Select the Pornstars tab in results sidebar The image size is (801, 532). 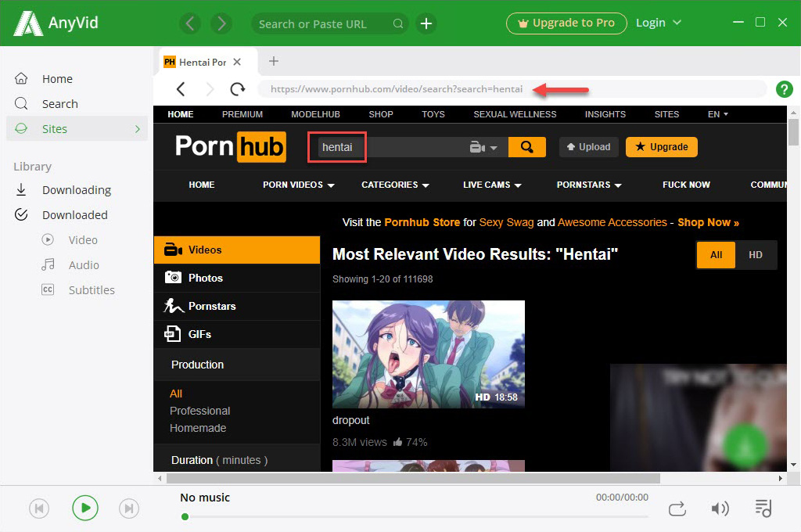point(237,306)
